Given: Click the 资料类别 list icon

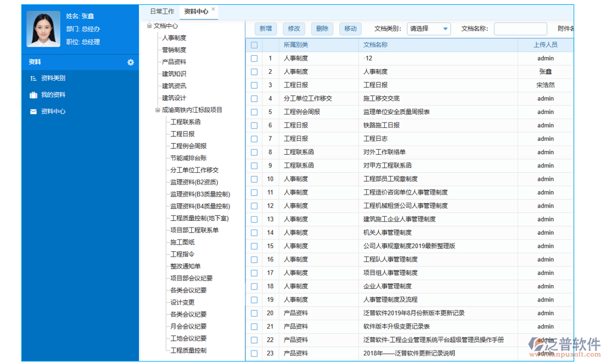Looking at the screenshot, I should (33, 78).
